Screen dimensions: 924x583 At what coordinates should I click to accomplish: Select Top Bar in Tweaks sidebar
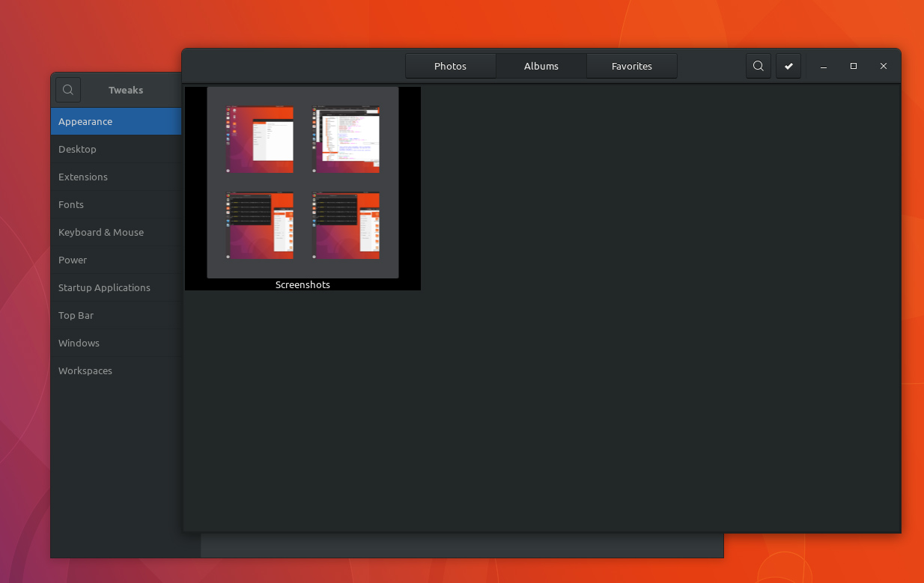(x=116, y=315)
